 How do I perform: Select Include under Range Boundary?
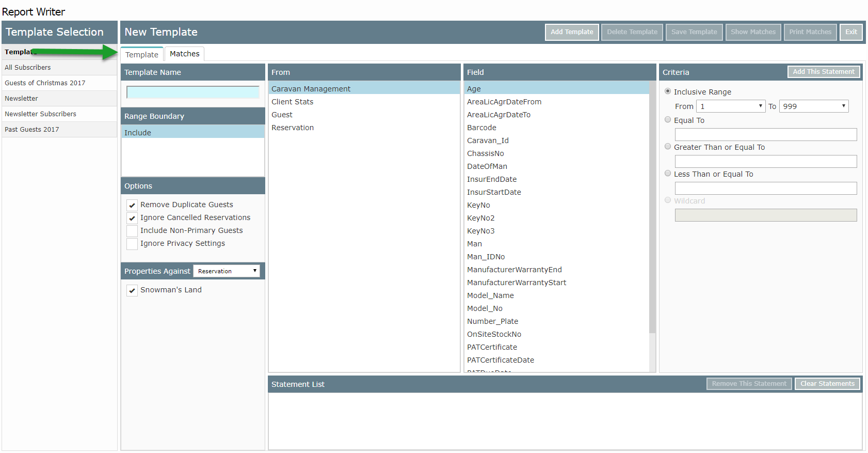193,133
